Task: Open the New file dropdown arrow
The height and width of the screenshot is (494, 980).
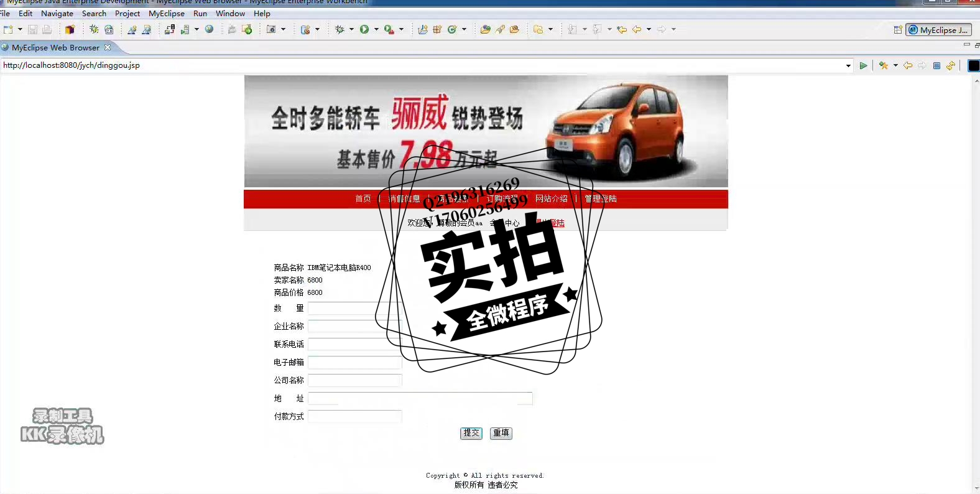Action: click(20, 29)
